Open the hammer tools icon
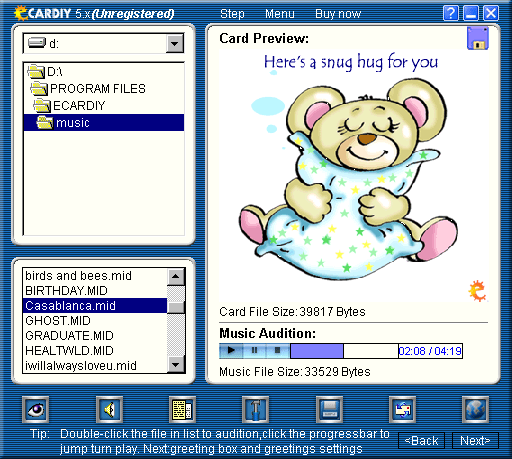This screenshot has height=459, width=512. pyautogui.click(x=255, y=409)
